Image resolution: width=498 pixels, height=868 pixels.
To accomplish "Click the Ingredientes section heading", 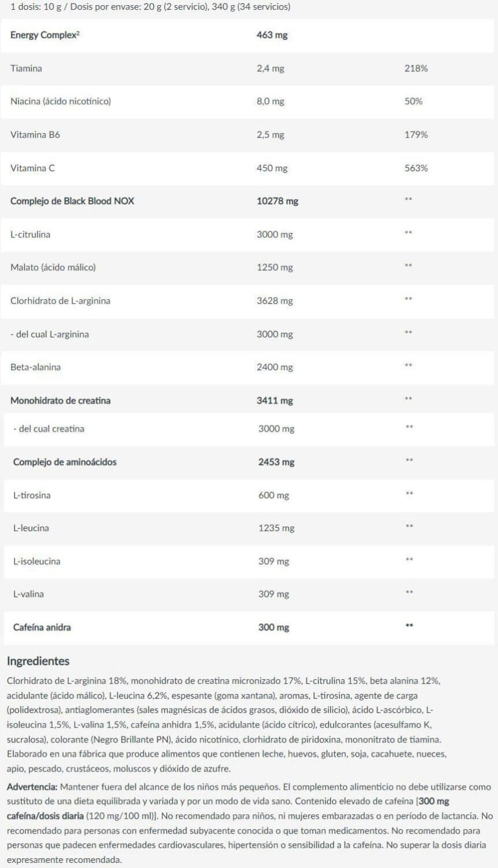I will click(38, 661).
